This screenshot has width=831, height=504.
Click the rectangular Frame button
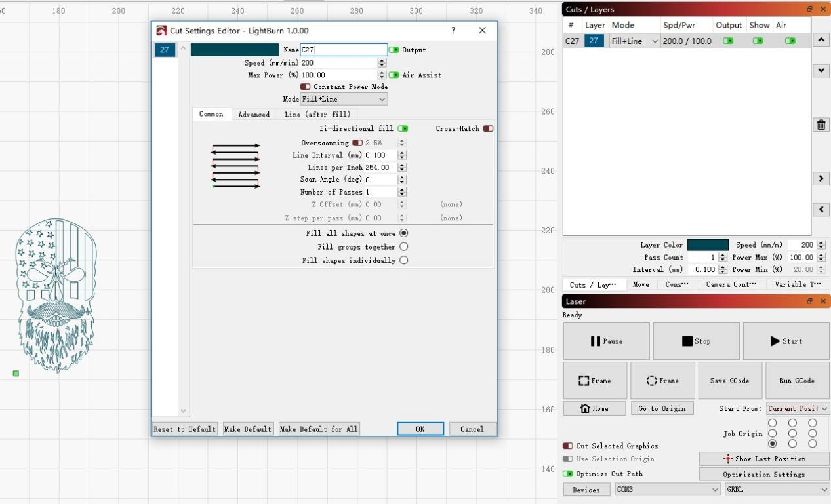pos(594,381)
